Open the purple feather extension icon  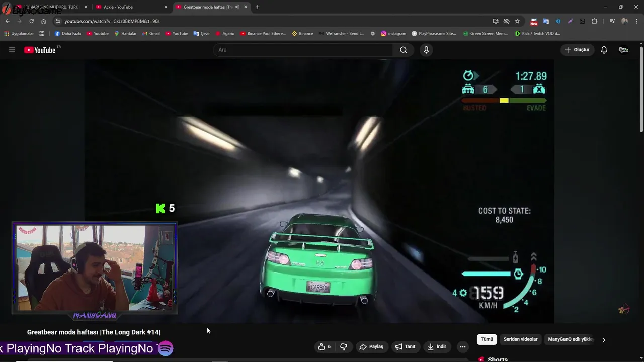(x=570, y=21)
